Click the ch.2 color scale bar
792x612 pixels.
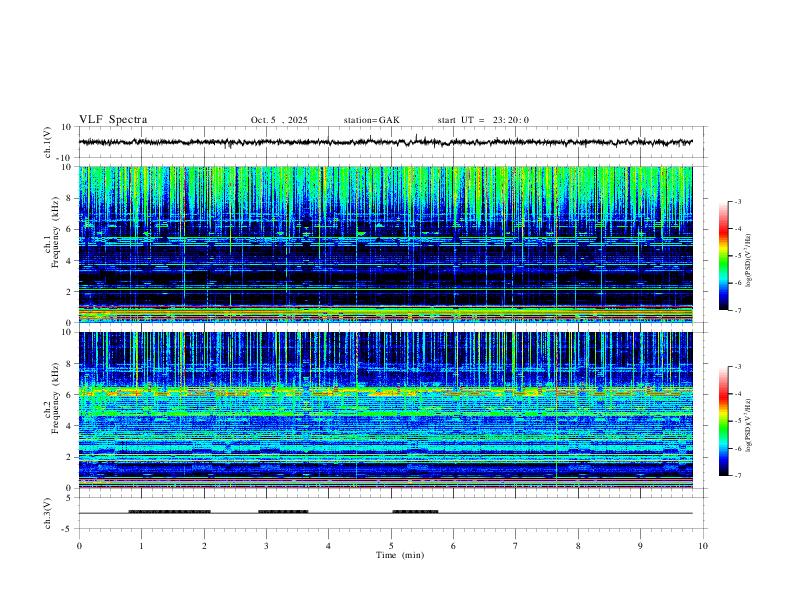(x=723, y=421)
